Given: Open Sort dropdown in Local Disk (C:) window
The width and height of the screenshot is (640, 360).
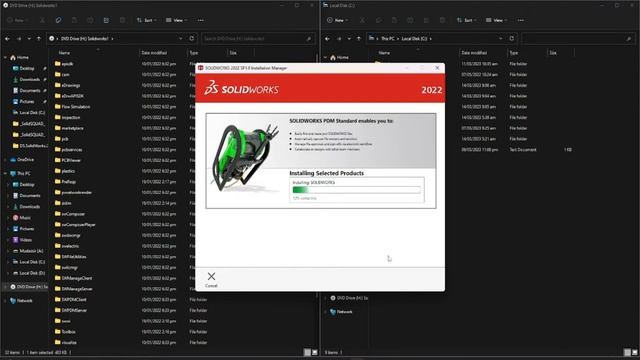Looking at the screenshot, I should point(466,20).
